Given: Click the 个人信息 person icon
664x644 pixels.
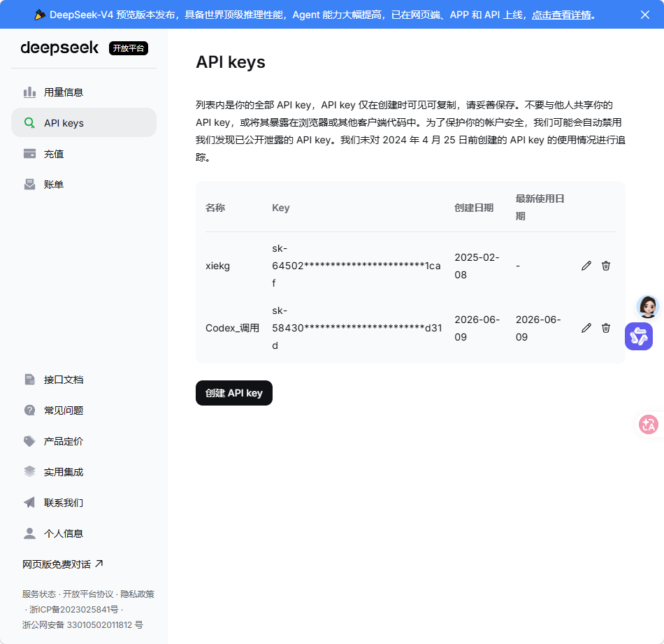Looking at the screenshot, I should click(x=29, y=534).
